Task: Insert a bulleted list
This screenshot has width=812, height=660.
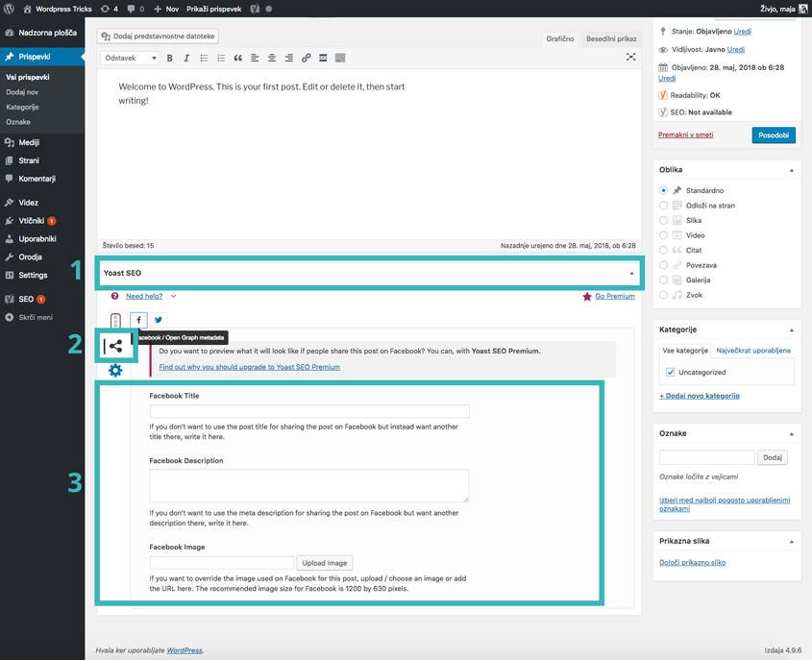Action: 204,58
